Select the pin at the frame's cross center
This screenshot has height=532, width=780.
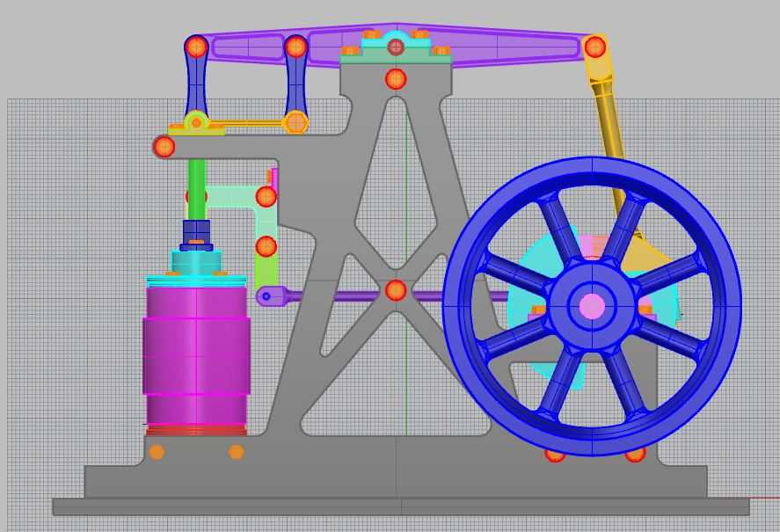[x=396, y=290]
